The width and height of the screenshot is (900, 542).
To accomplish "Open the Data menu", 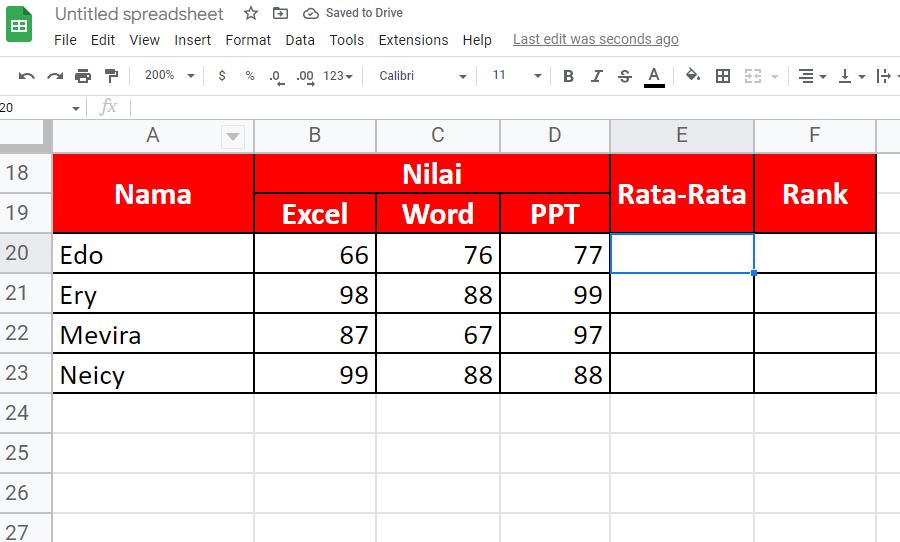I will click(x=300, y=40).
